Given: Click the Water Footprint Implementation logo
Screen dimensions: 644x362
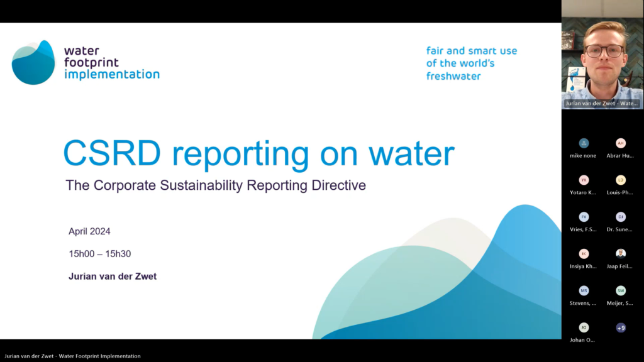Looking at the screenshot, I should (85, 63).
